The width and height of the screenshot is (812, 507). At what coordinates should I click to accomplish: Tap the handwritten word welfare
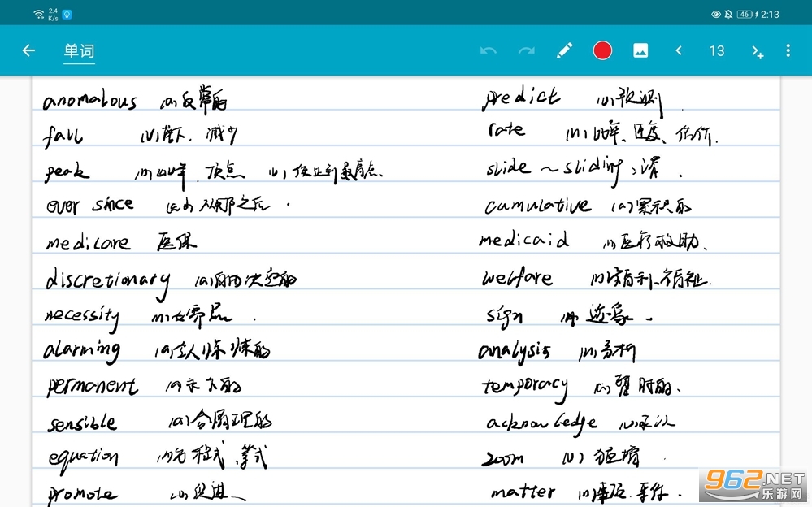[x=517, y=278]
